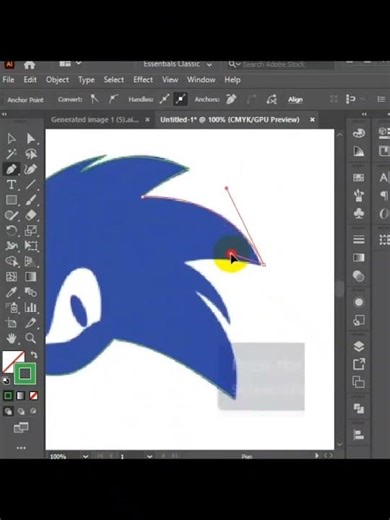The width and height of the screenshot is (390, 520).
Task: Enable Draw Normal mode
Action: 8,411
